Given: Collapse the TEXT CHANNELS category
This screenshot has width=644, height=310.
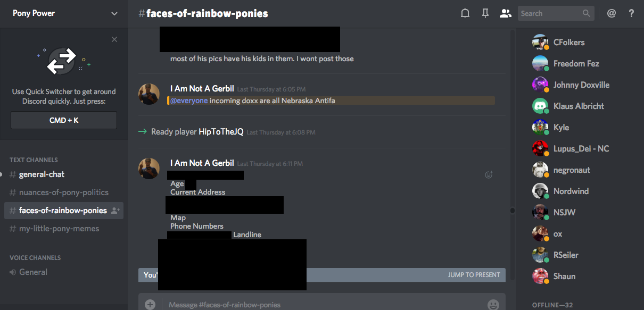Looking at the screenshot, I should (34, 160).
